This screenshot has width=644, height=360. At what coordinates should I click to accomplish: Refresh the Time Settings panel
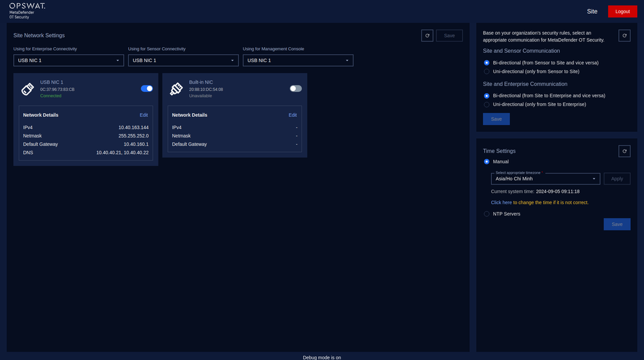coord(625,151)
